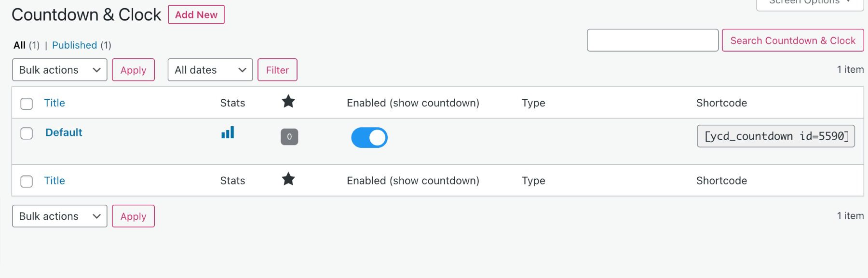Open the Default countdown for editing
868x278 pixels.
64,132
